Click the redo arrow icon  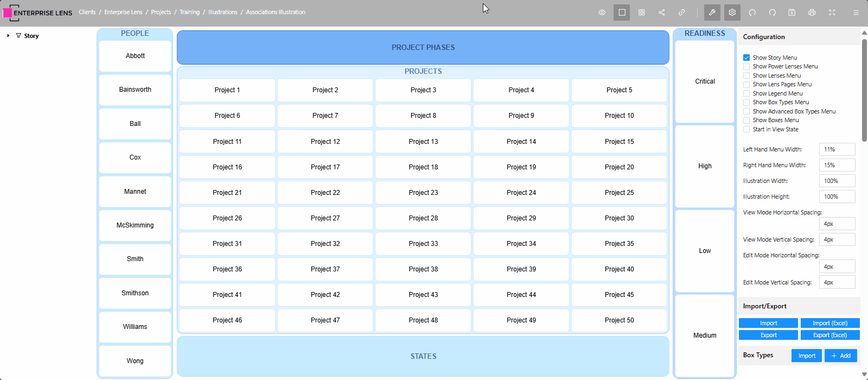[773, 12]
